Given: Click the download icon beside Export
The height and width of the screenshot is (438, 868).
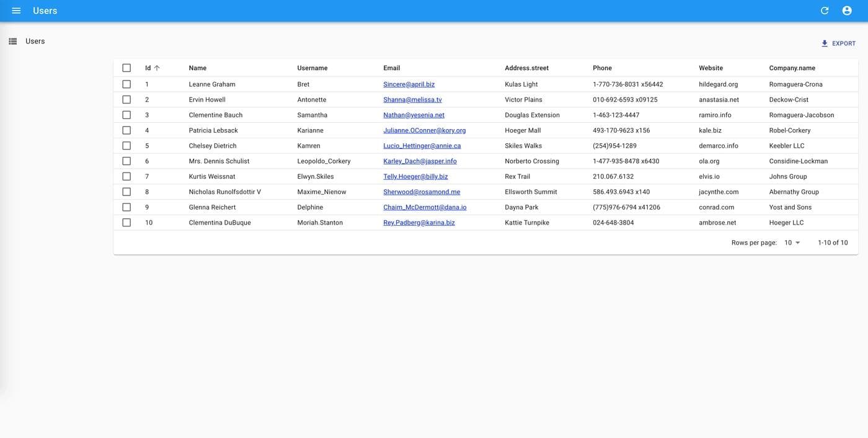Looking at the screenshot, I should tap(825, 43).
